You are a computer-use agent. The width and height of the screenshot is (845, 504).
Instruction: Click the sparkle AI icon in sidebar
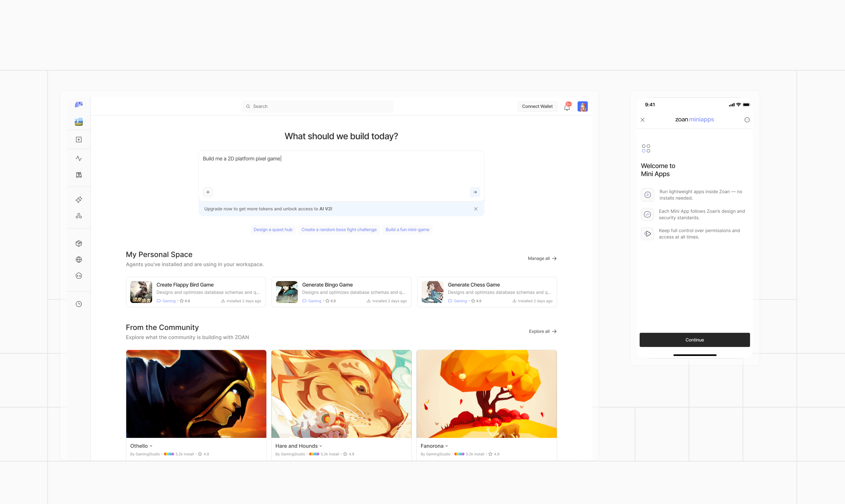(79, 200)
